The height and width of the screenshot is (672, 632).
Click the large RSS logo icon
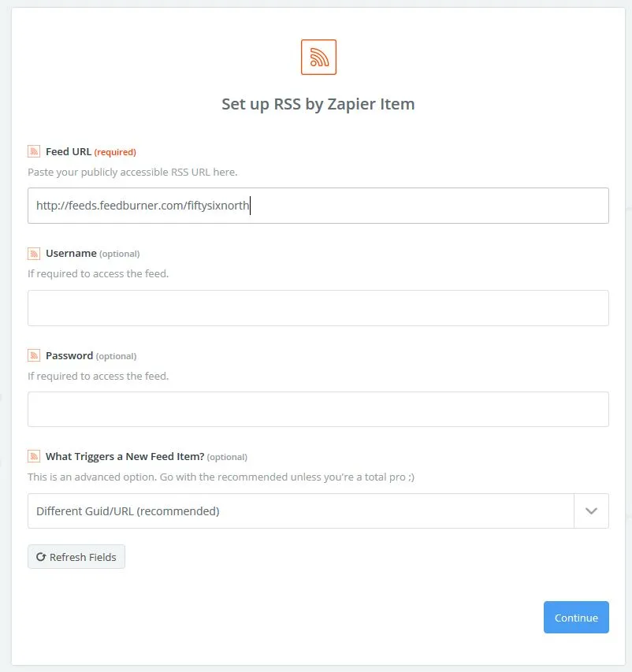tap(318, 57)
